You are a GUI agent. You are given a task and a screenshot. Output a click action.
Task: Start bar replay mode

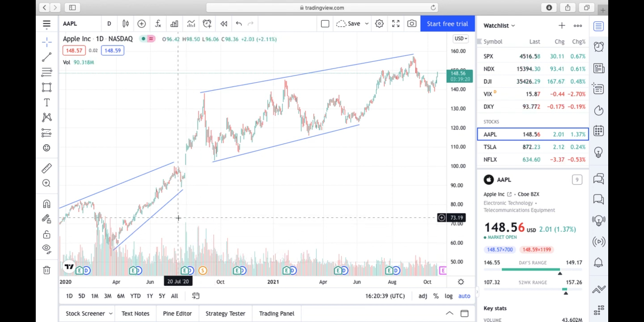pos(224,24)
